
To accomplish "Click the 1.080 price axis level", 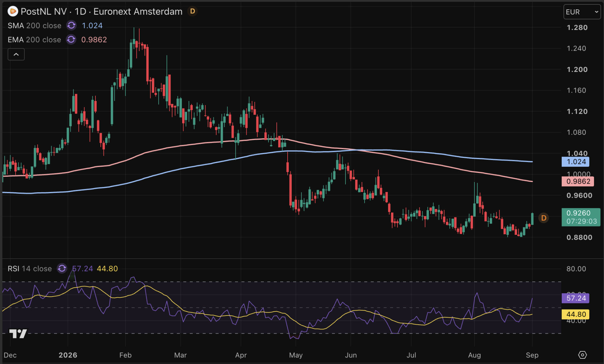I will [576, 132].
